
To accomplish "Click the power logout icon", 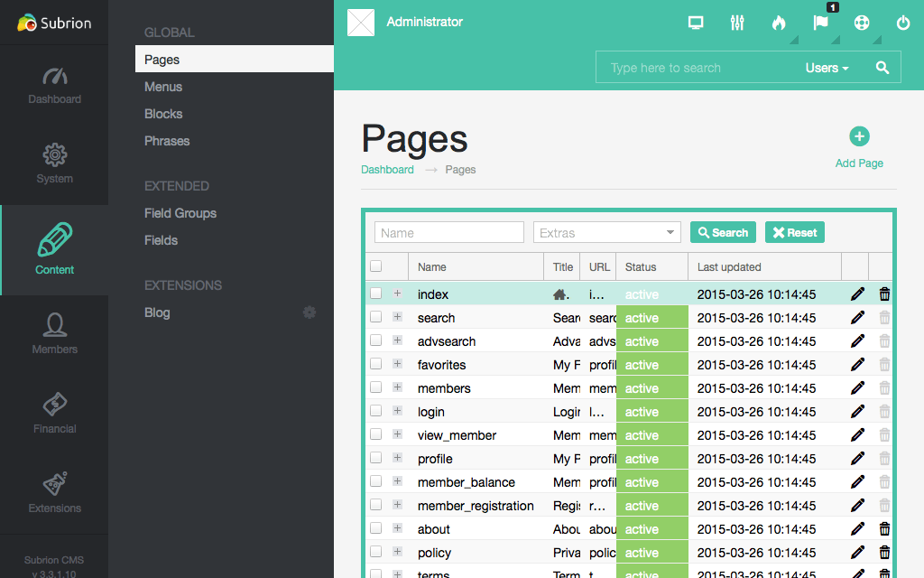I will [903, 23].
